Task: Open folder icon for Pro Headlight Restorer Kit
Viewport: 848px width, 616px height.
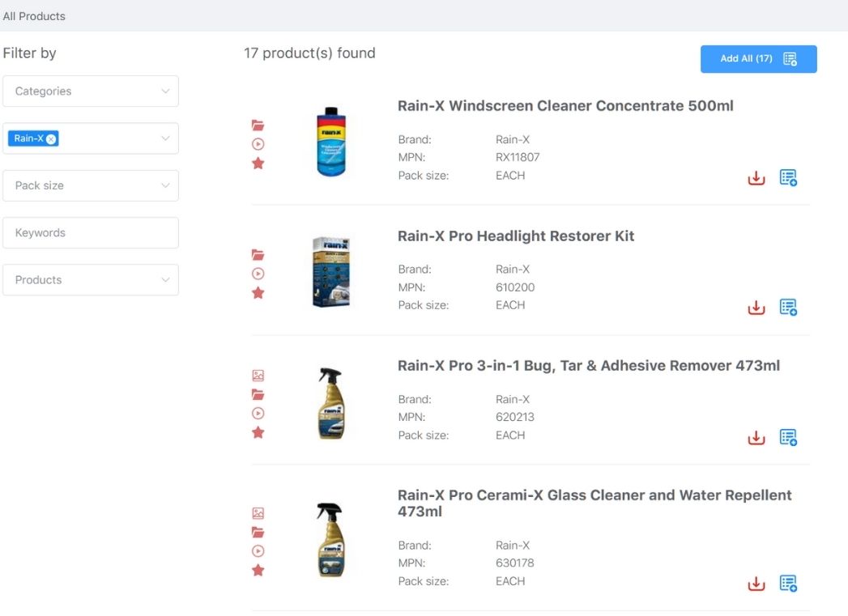Action: click(258, 254)
